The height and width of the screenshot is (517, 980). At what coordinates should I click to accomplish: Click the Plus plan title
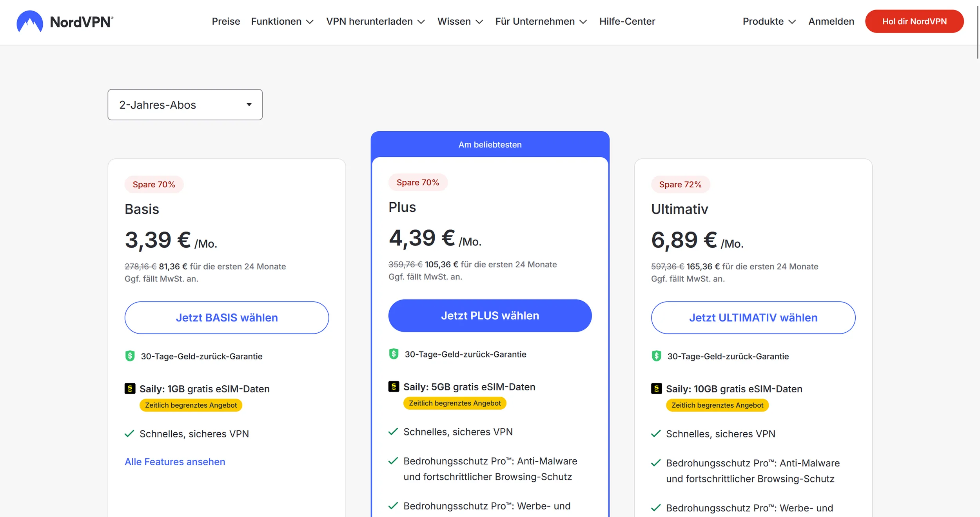click(402, 207)
